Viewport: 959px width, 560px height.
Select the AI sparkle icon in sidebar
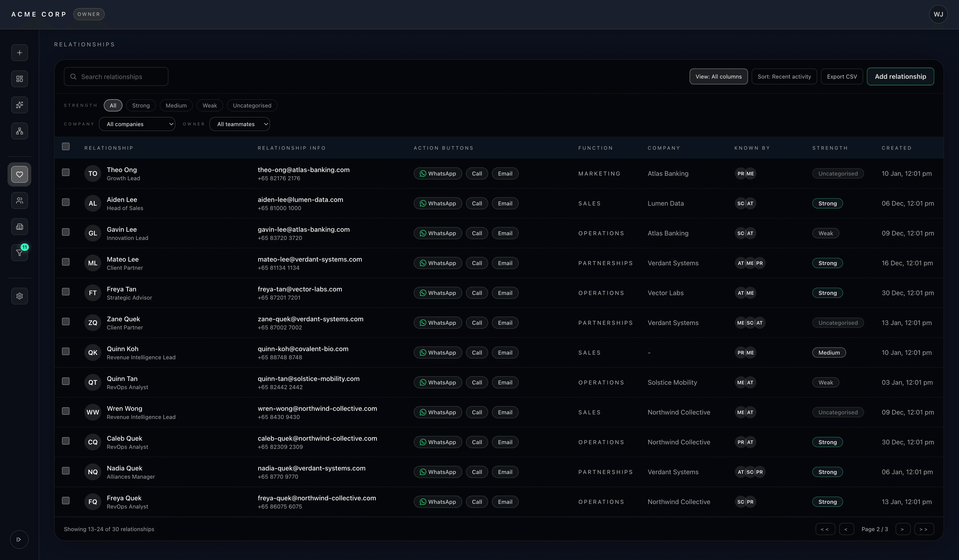pyautogui.click(x=19, y=105)
